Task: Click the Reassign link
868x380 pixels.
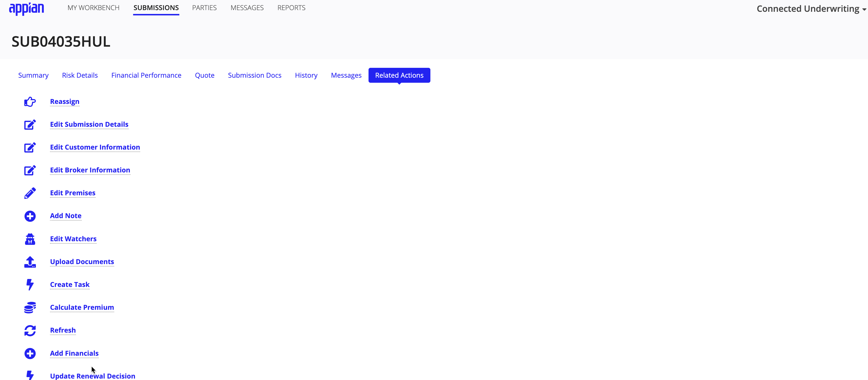Action: [x=65, y=102]
